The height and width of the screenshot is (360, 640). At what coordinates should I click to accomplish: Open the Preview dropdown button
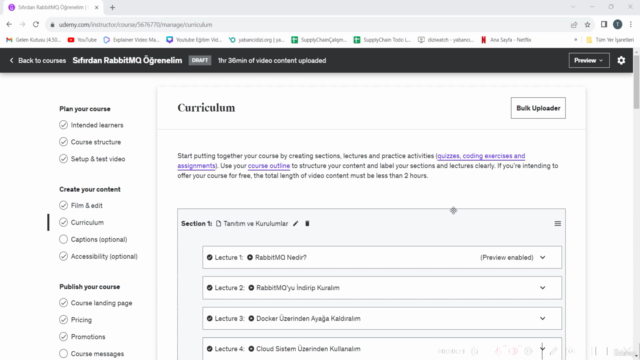(x=589, y=60)
